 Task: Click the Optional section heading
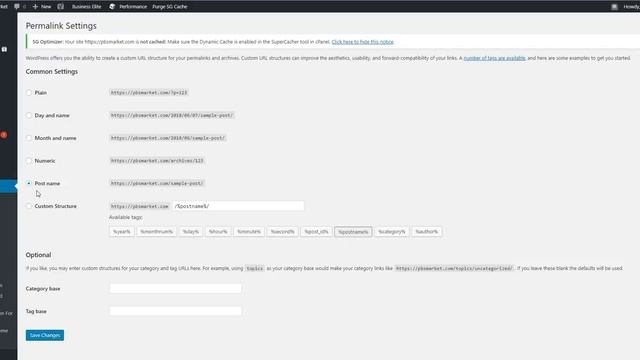click(x=38, y=255)
